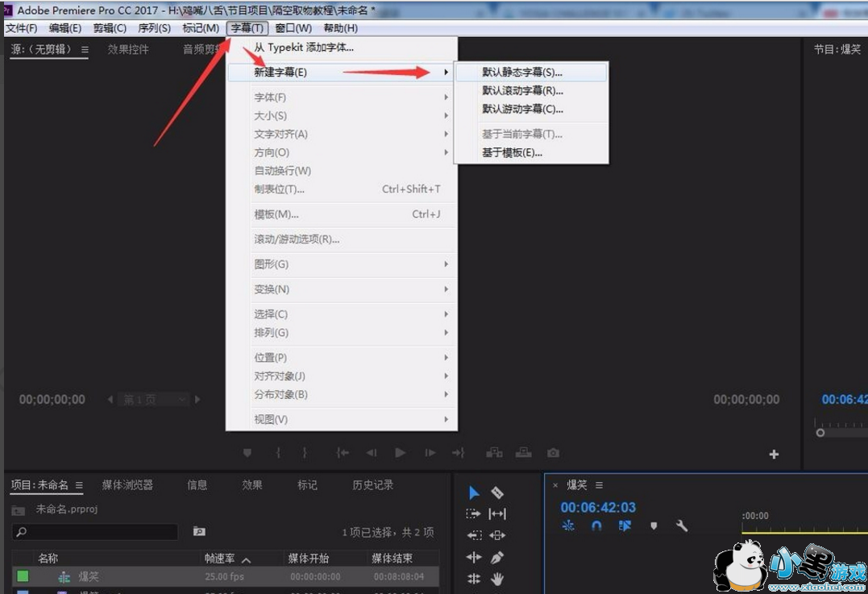Toggle linked selection in timeline
The image size is (868, 594).
point(625,526)
